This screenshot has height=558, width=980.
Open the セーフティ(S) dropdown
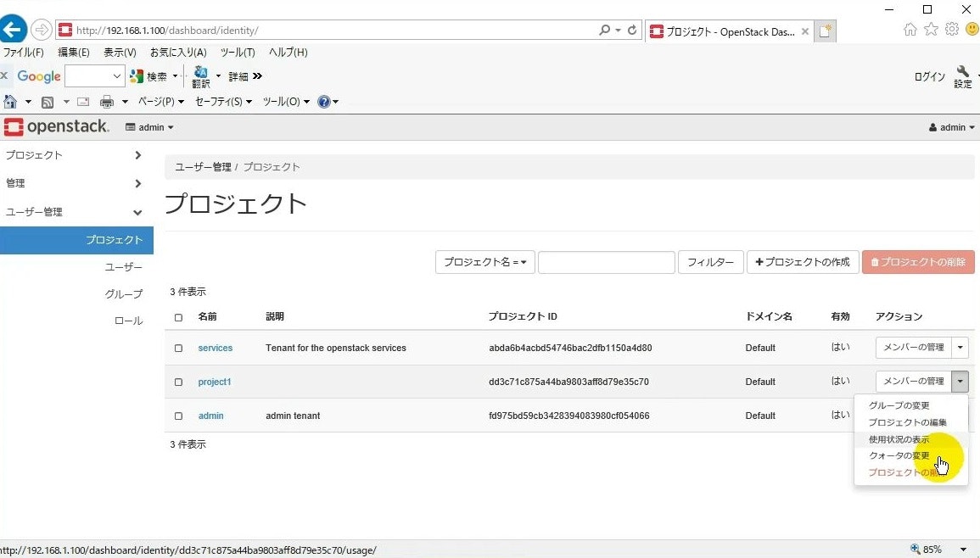(223, 101)
